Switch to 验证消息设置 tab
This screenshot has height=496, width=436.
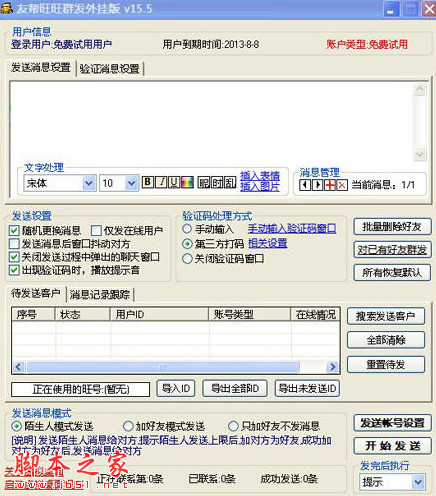pyautogui.click(x=110, y=69)
